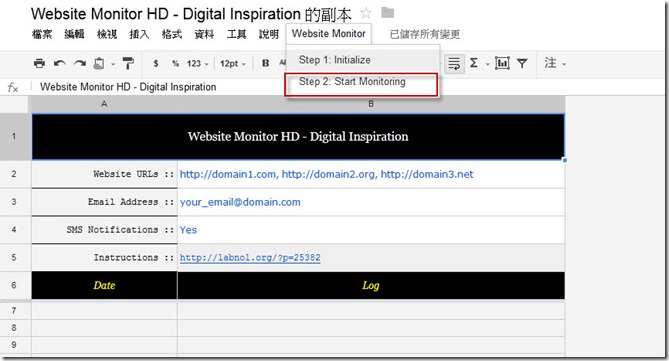Star the document with star icon
The width and height of the screenshot is (669, 361).
tap(366, 13)
